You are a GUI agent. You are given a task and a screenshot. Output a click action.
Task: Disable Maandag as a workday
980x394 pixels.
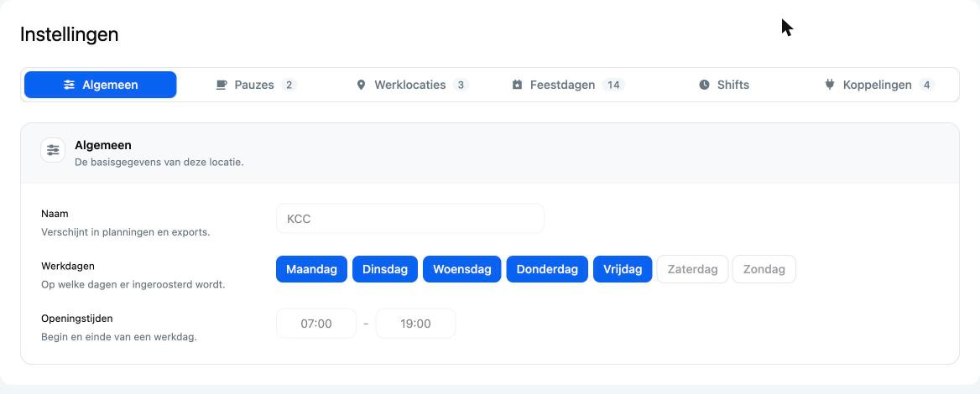(x=311, y=269)
